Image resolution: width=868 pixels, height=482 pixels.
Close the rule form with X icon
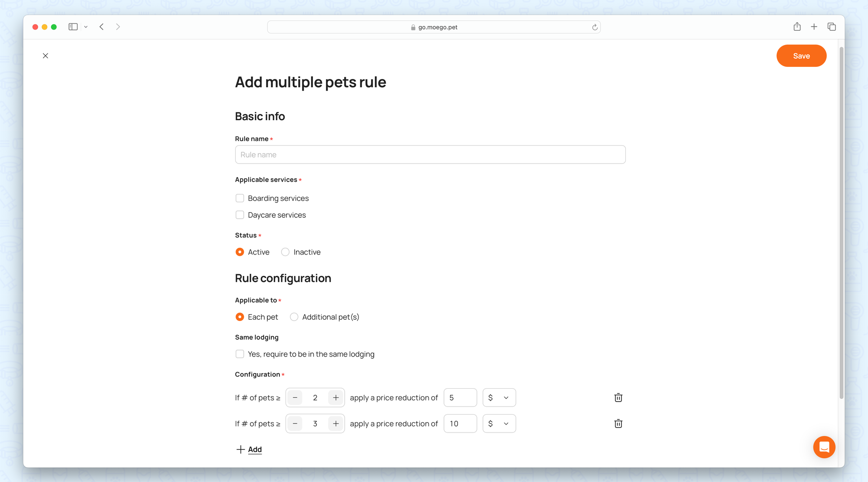pyautogui.click(x=46, y=56)
